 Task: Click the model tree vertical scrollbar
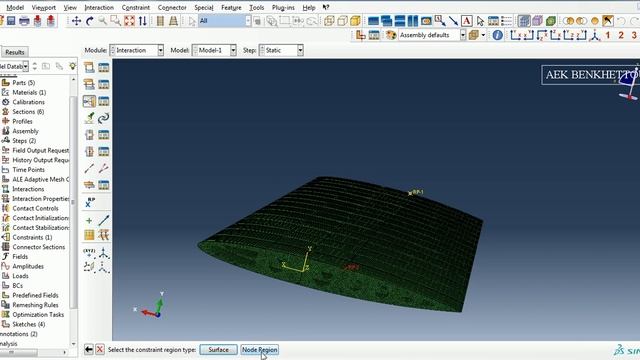73,202
